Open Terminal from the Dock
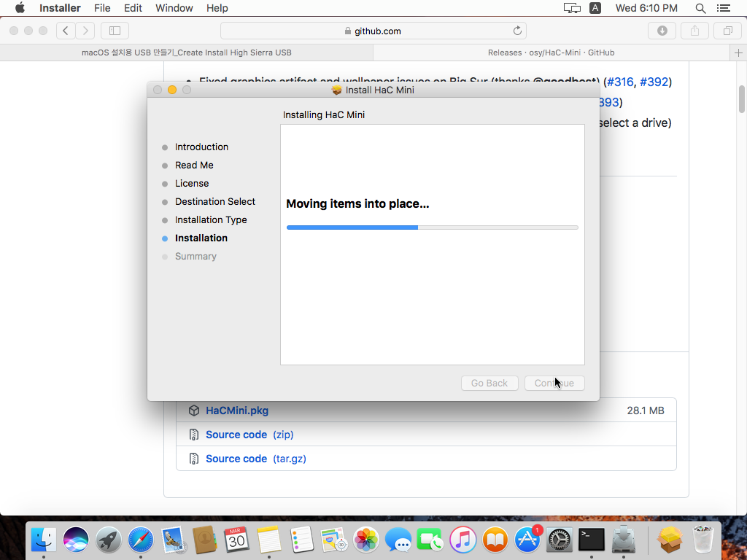This screenshot has width=747, height=560. tap(591, 540)
